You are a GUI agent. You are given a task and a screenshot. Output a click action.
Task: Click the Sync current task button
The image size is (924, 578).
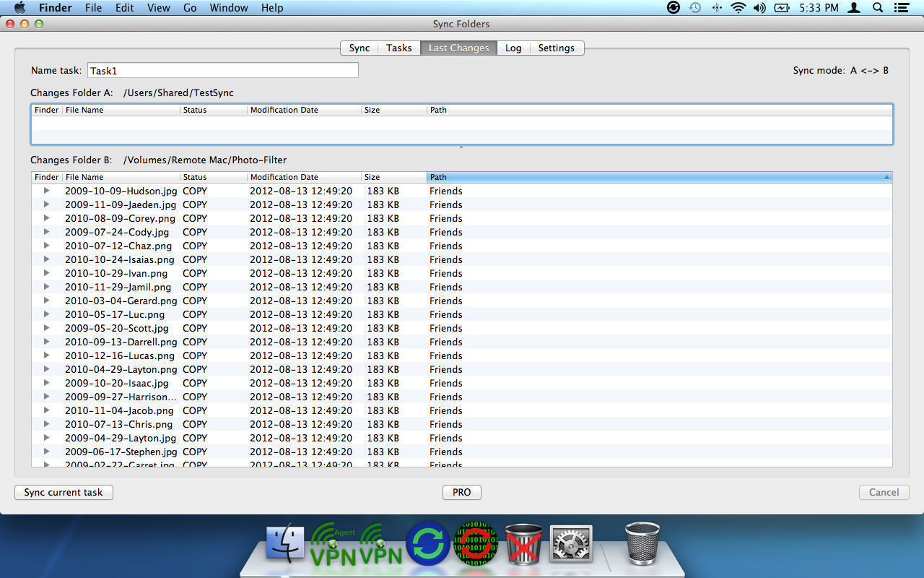pyautogui.click(x=64, y=492)
